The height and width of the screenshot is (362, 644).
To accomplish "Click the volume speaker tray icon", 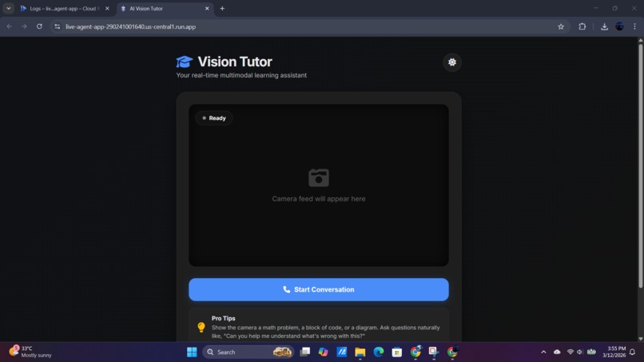I will pos(580,352).
